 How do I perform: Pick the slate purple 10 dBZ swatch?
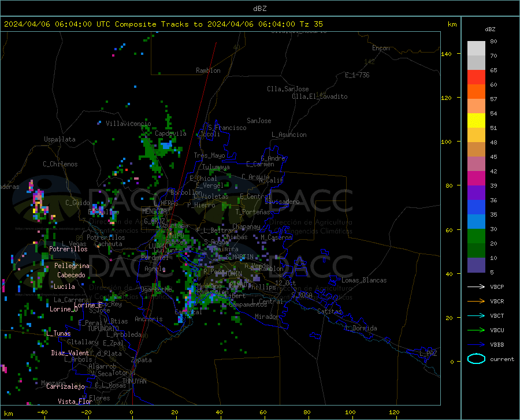coord(476,265)
